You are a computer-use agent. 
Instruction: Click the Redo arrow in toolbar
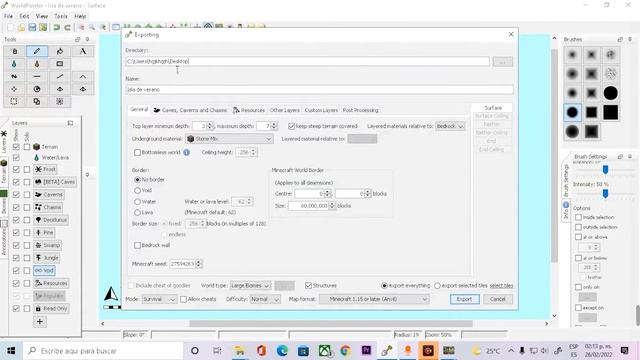[67, 27]
